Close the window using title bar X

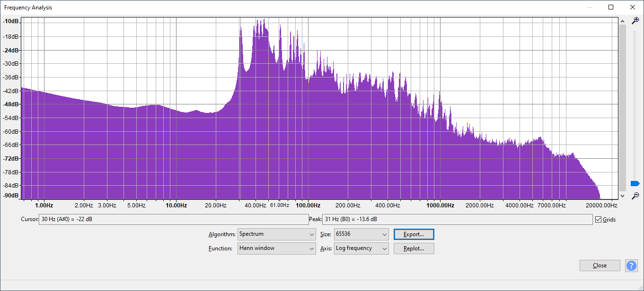(633, 7)
